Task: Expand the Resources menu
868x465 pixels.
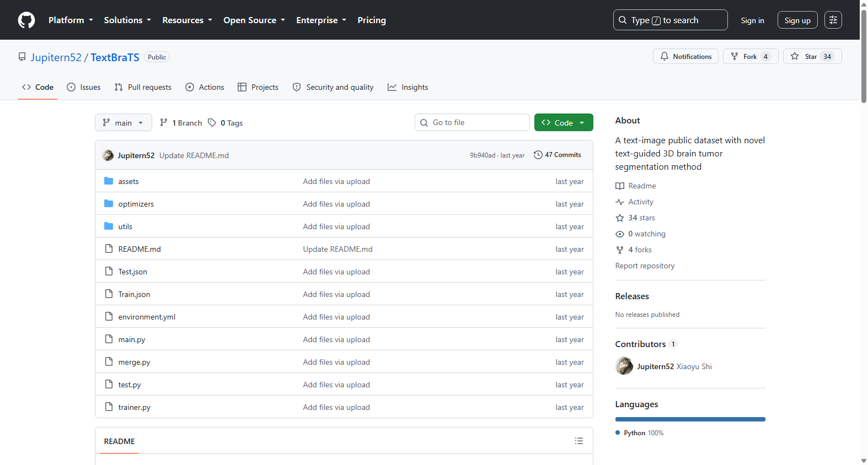Action: (187, 20)
